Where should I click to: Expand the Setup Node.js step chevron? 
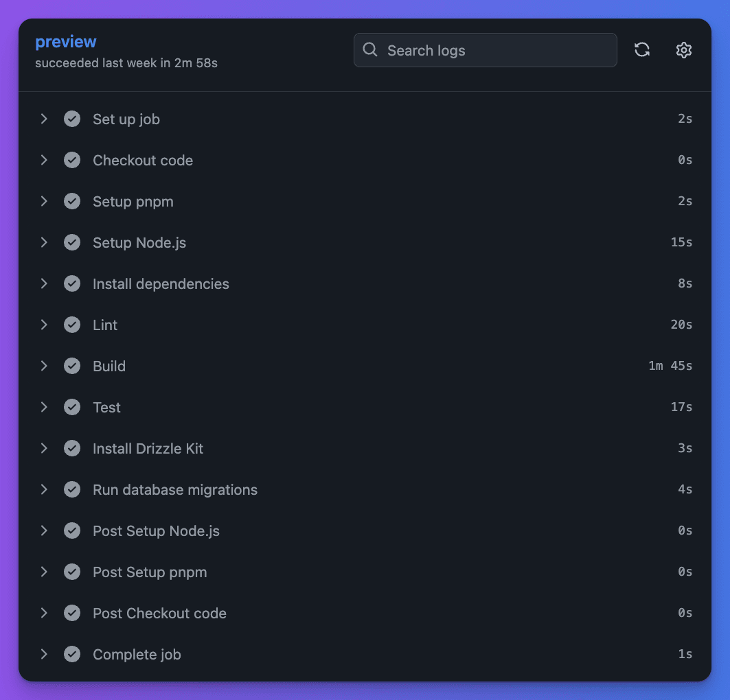[x=44, y=242]
